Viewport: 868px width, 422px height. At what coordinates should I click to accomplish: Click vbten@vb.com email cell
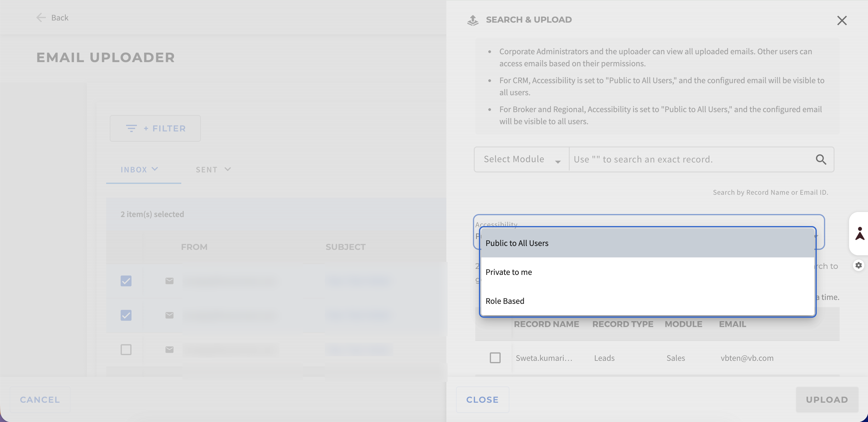click(x=747, y=358)
